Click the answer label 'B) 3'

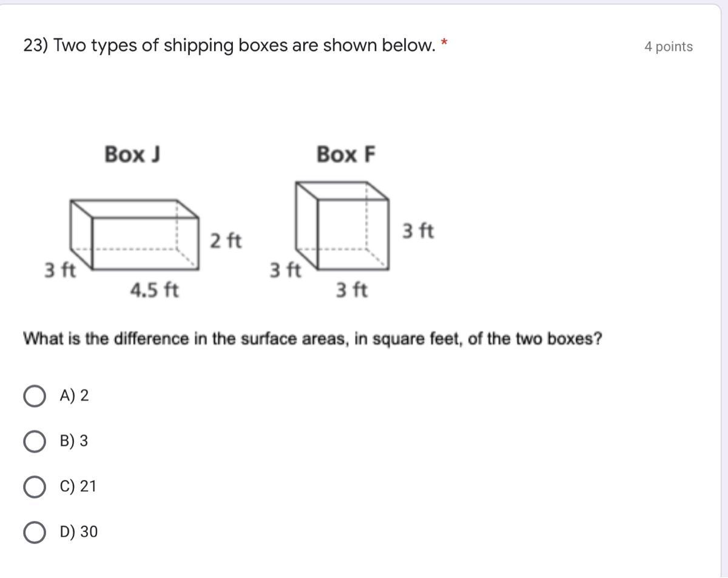(x=73, y=441)
